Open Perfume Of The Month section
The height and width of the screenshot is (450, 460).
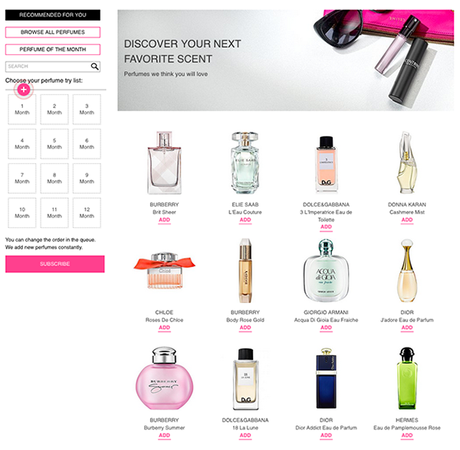(53, 49)
